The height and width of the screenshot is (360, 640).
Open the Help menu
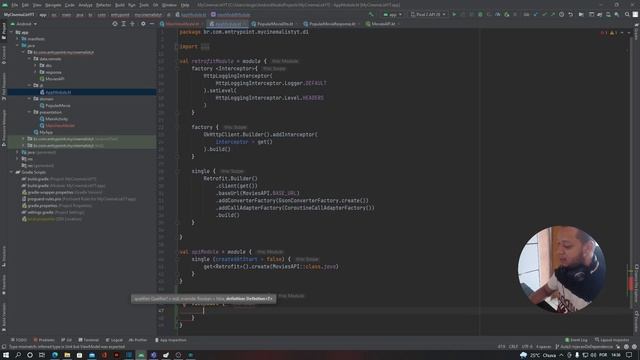click(x=185, y=5)
